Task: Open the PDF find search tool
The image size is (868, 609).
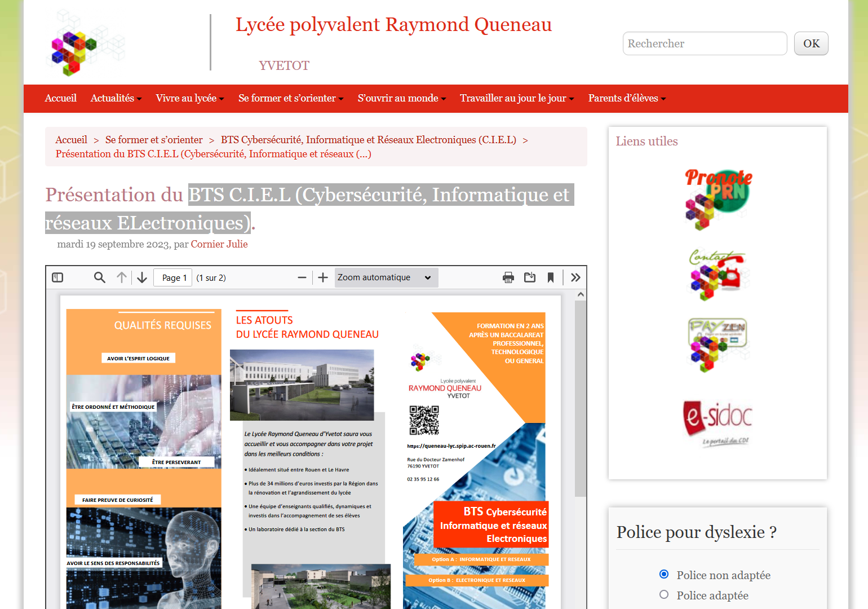Action: coord(100,277)
